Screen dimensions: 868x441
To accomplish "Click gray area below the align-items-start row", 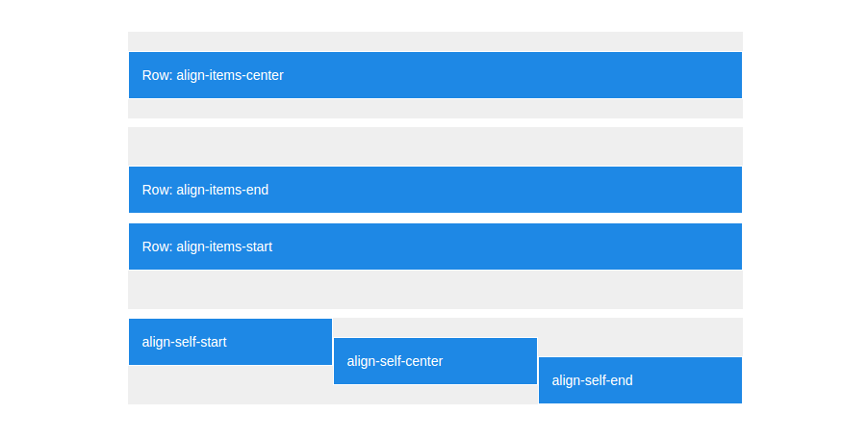I will coord(435,290).
